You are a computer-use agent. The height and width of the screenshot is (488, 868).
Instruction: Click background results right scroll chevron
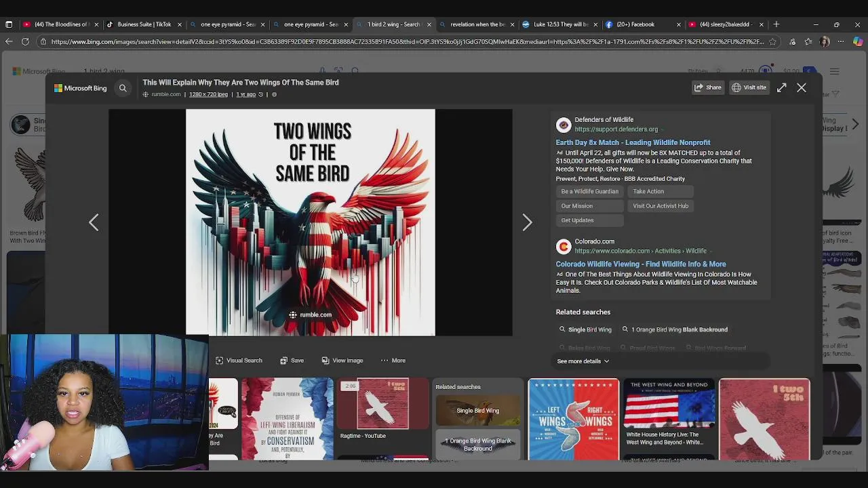click(855, 125)
